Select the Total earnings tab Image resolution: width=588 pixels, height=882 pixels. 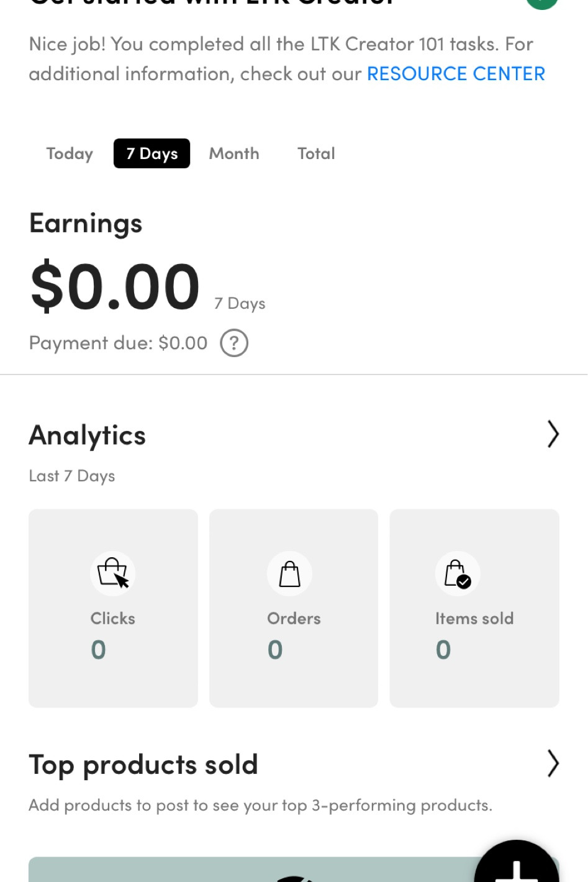pos(316,153)
